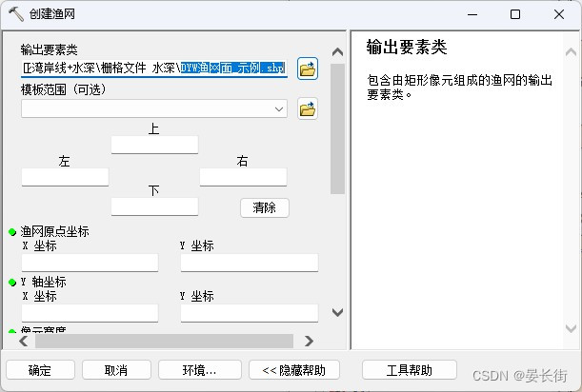The image size is (582, 392).
Task: Click the 输出要素类 parameter label
Action: [49, 49]
